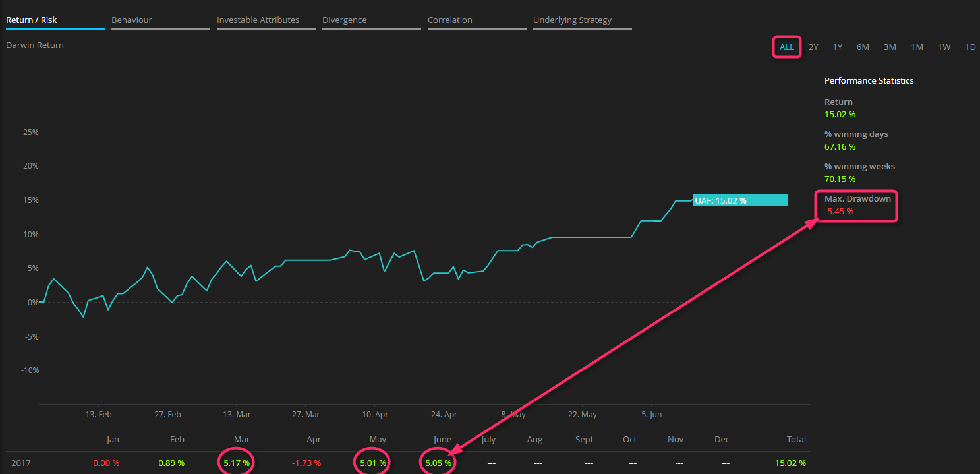The image size is (980, 474).
Task: Pick the 3M time range
Action: (x=890, y=47)
